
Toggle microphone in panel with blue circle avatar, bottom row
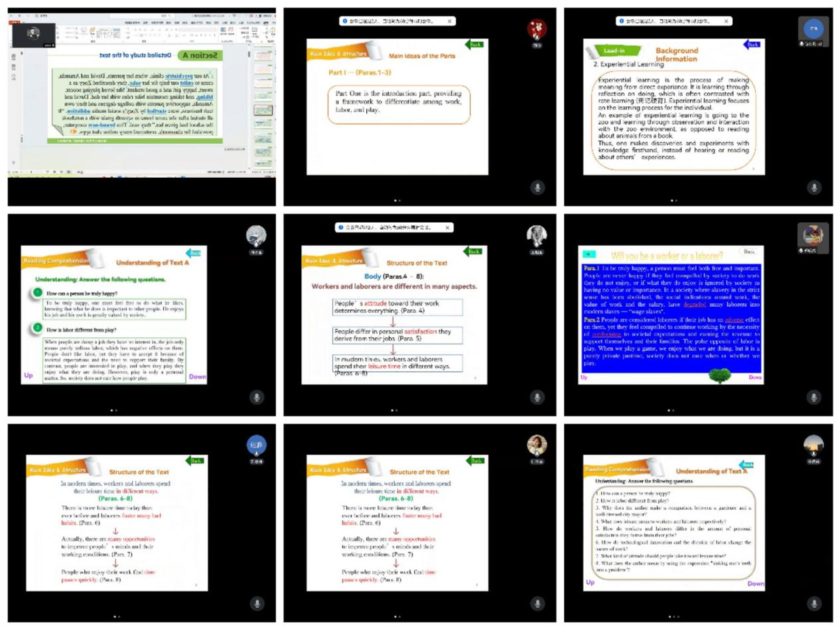(x=257, y=603)
